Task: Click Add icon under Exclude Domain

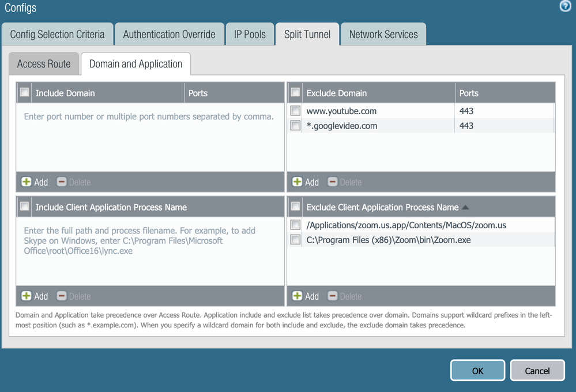Action: [x=298, y=182]
